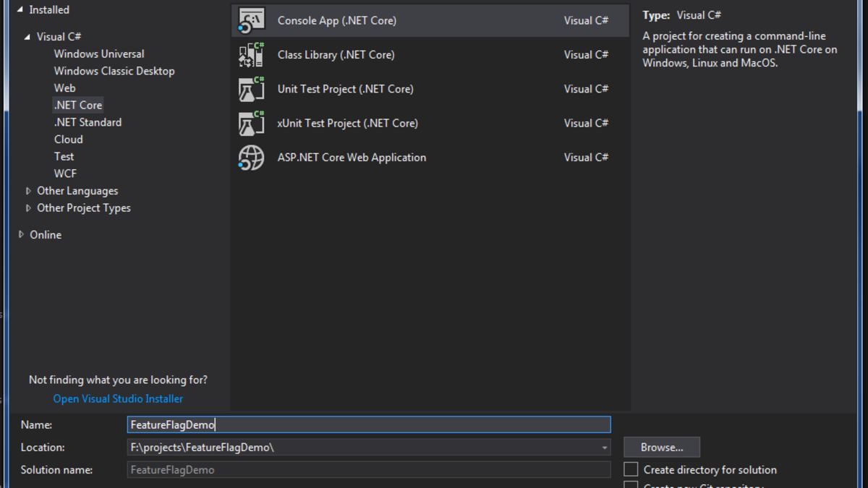Expand the Other Languages node

click(28, 191)
